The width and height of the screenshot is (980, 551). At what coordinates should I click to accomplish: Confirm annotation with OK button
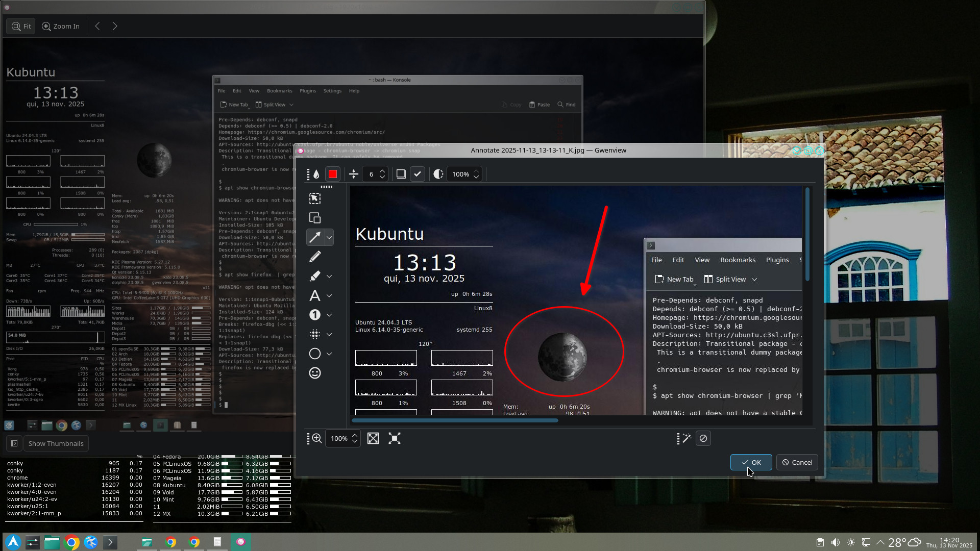coord(751,462)
